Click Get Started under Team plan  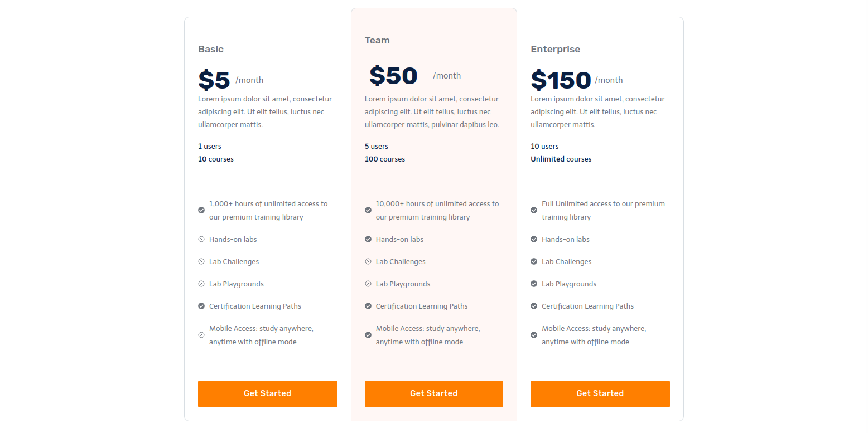coord(434,394)
